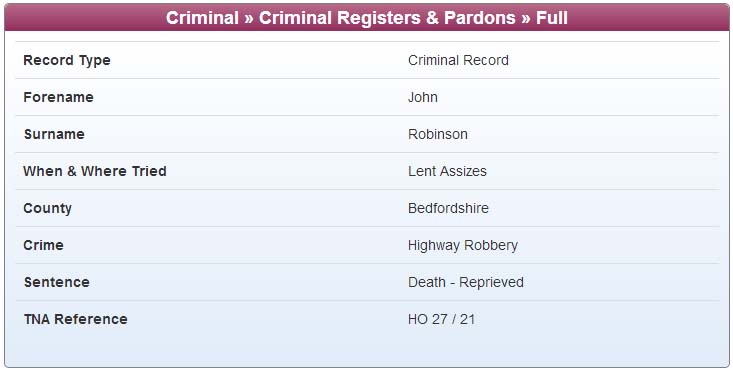Screen dimensions: 733x372
Task: Click the word Criminal at breadcrumb start
Action: [x=202, y=18]
